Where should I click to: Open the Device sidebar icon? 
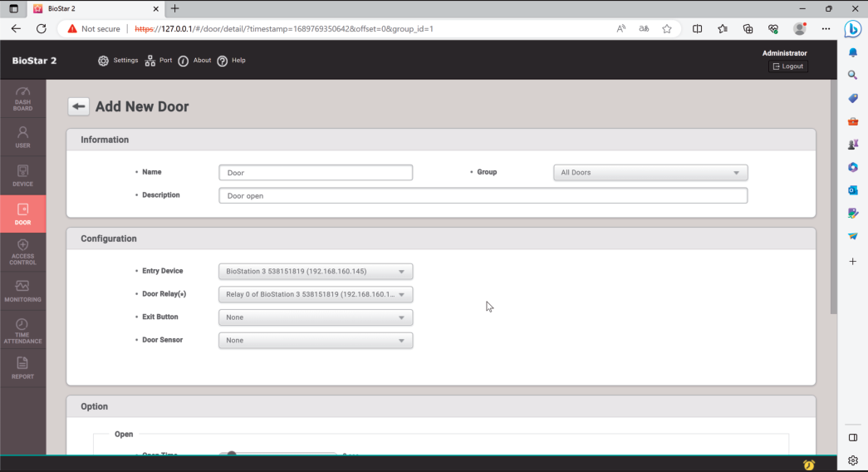[22, 175]
